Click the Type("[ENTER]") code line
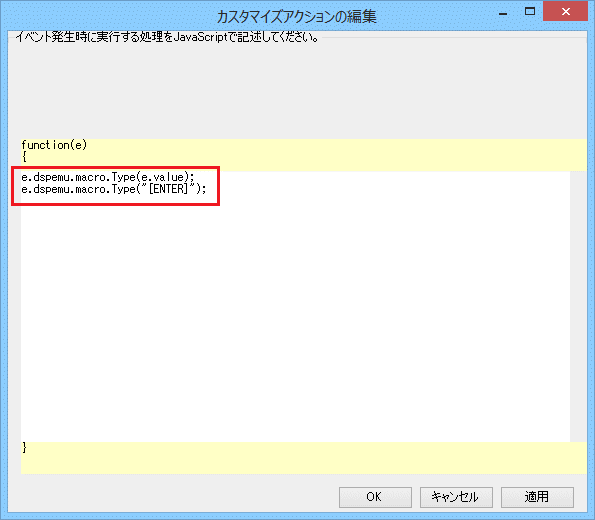595x520 pixels. (x=114, y=189)
